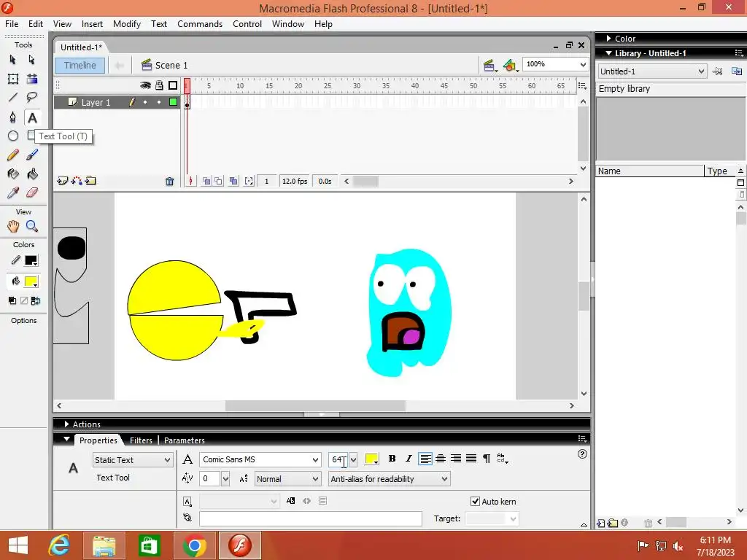Viewport: 747px width, 560px height.
Task: Select the Eraser tool
Action: 32,192
